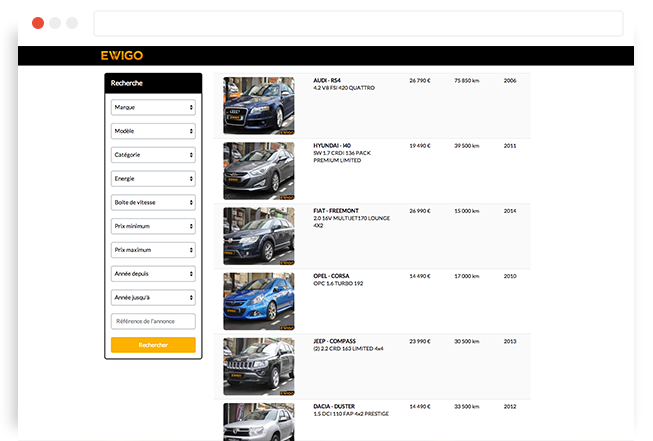Image resolution: width=653 pixels, height=441 pixels.
Task: Click the red close window button
Action: pyautogui.click(x=38, y=23)
